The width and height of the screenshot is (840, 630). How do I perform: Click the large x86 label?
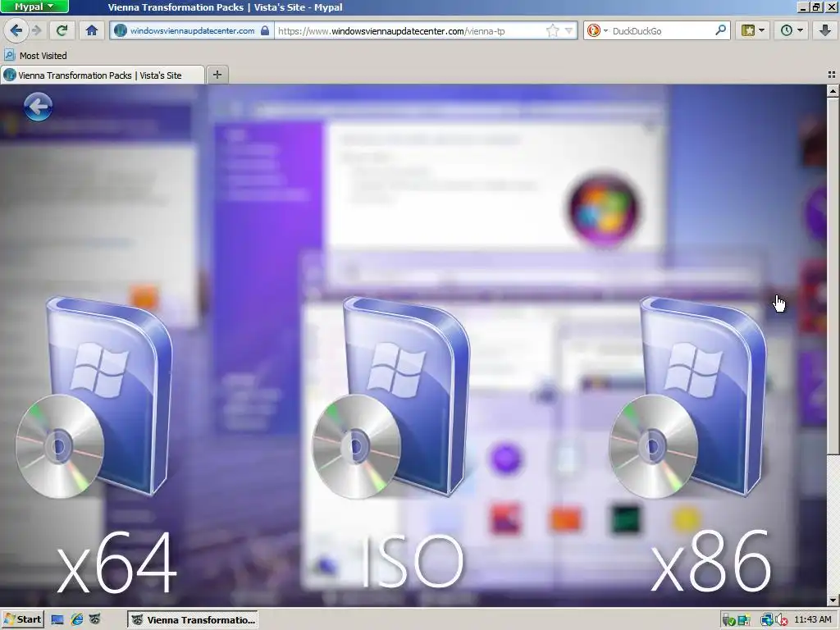711,562
